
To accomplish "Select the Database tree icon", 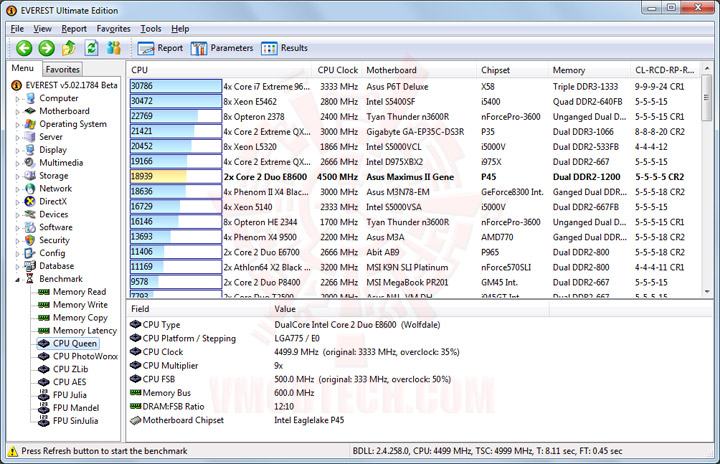I will click(x=30, y=266).
